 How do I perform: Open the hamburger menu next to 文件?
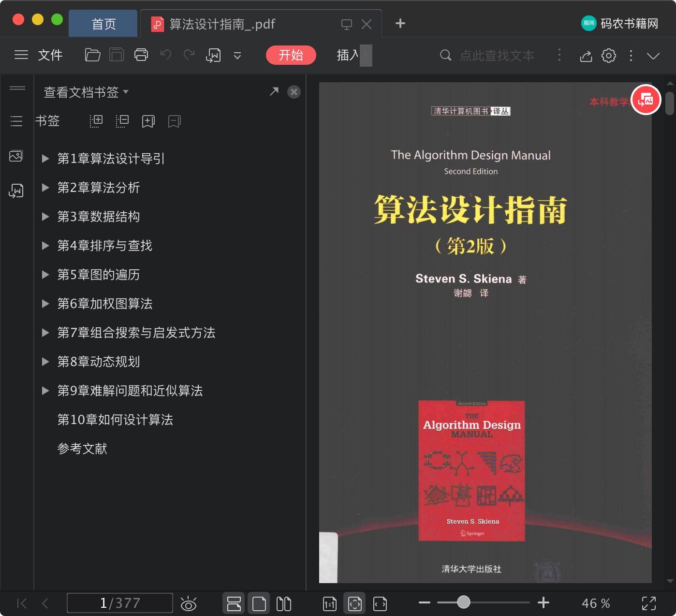pyautogui.click(x=21, y=55)
